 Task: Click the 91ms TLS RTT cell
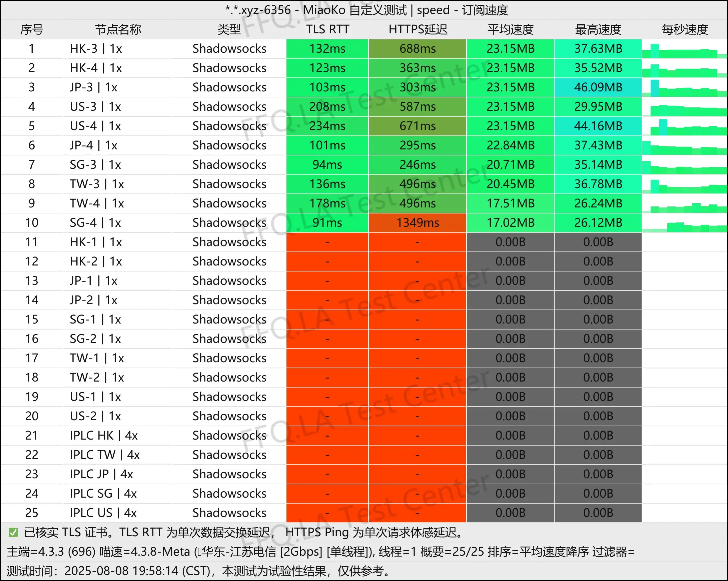coord(327,222)
